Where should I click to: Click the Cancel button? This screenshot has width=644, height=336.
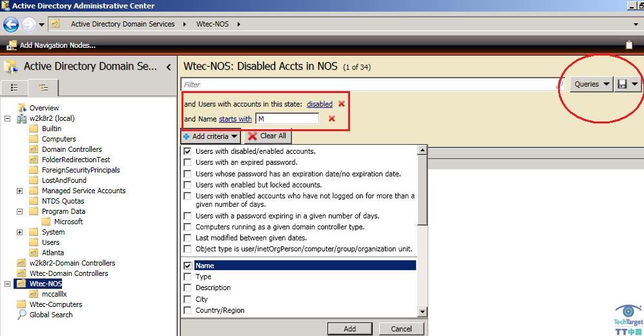[401, 329]
